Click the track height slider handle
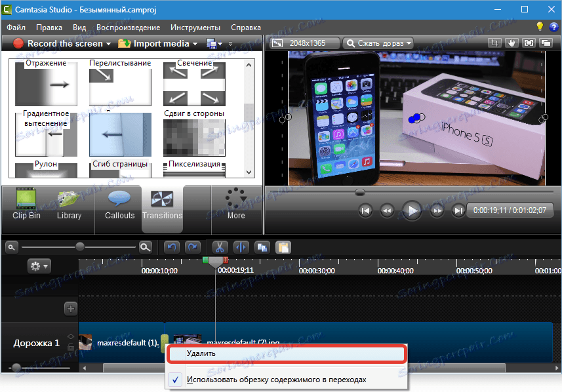This screenshot has height=392, width=562. pos(16,368)
